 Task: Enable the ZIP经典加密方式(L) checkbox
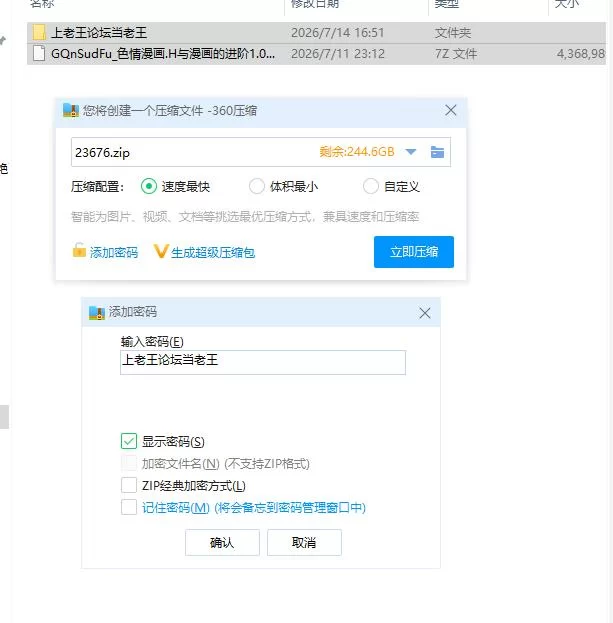129,485
